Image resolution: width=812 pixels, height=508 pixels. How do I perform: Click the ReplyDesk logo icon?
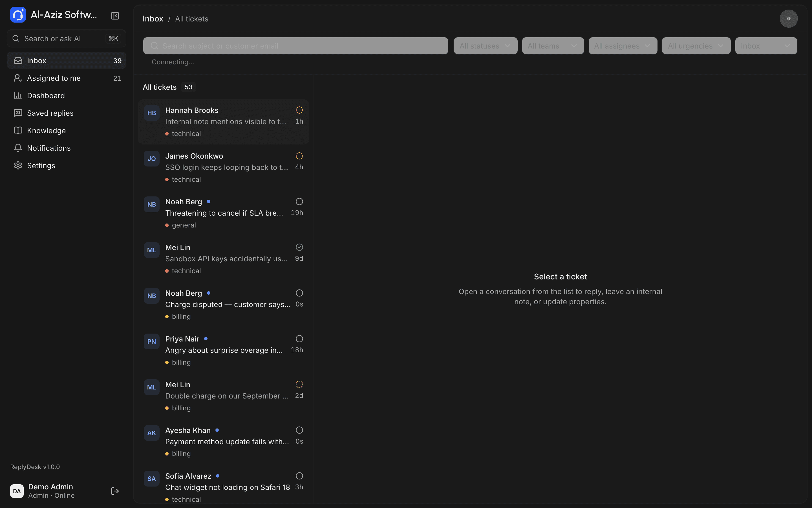[18, 15]
